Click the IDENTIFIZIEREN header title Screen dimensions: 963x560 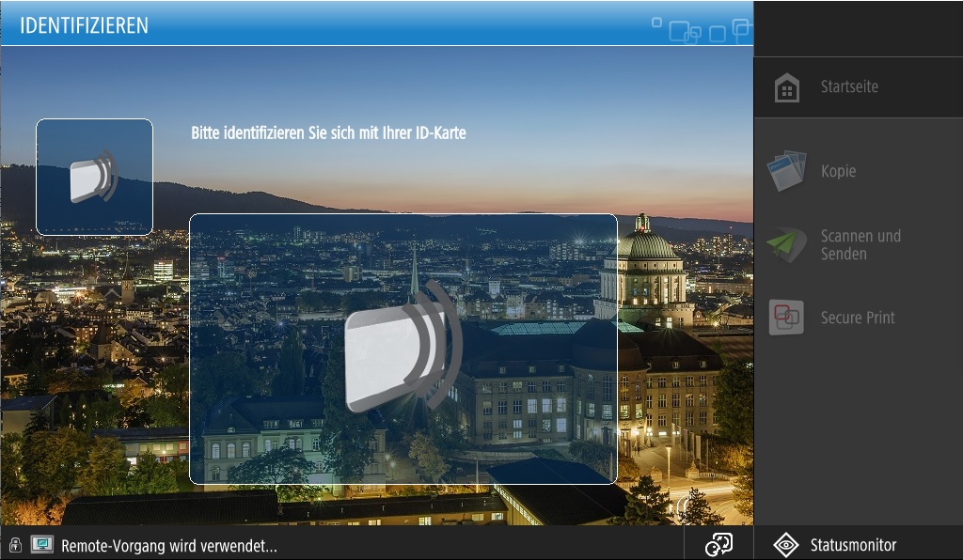[85, 25]
